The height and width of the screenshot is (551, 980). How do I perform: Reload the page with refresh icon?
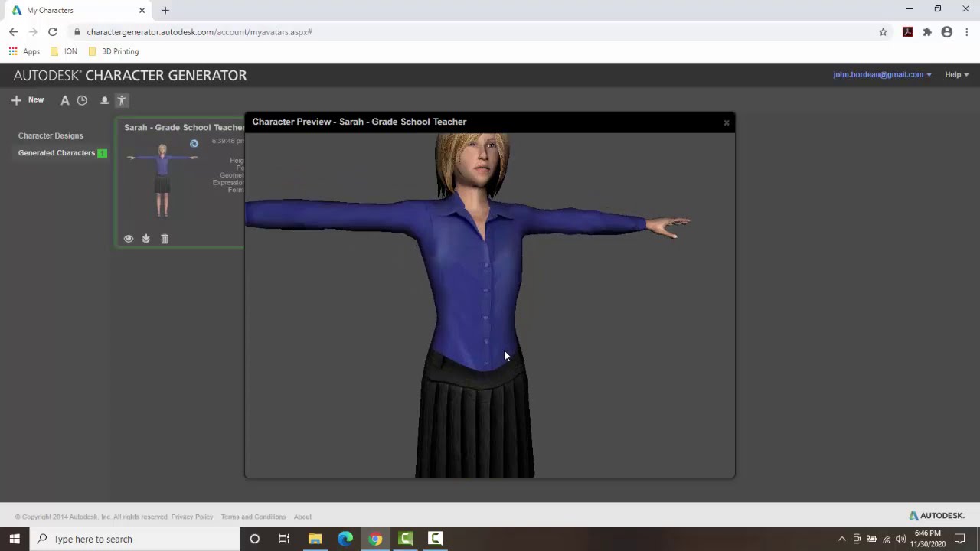pyautogui.click(x=52, y=32)
